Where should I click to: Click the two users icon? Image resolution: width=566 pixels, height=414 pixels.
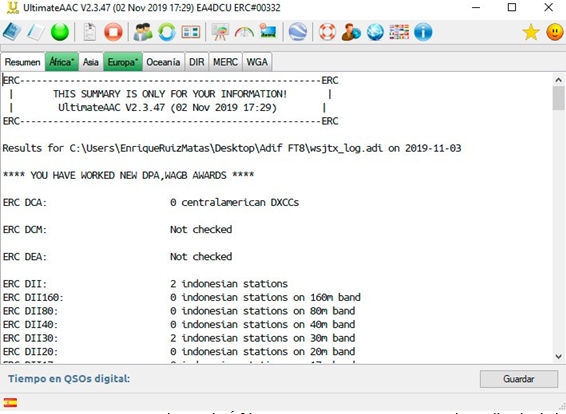coord(143,32)
